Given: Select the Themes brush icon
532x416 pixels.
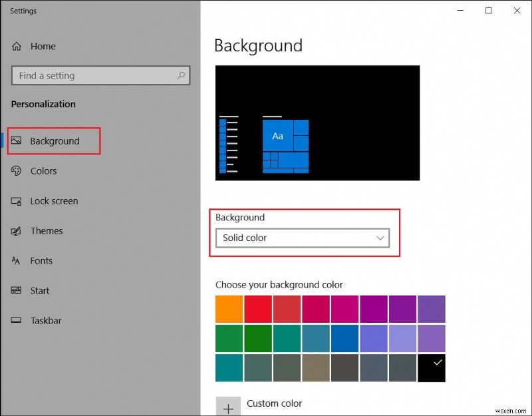Looking at the screenshot, I should (16, 231).
